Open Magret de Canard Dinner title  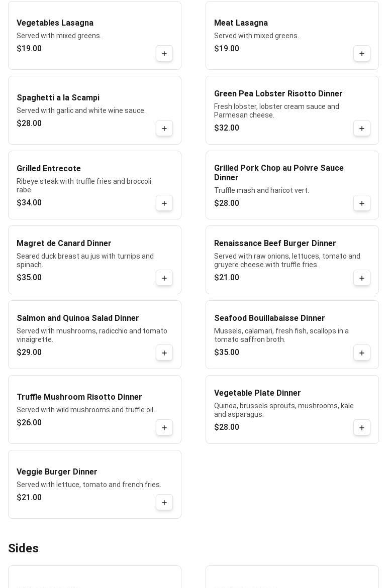click(64, 244)
